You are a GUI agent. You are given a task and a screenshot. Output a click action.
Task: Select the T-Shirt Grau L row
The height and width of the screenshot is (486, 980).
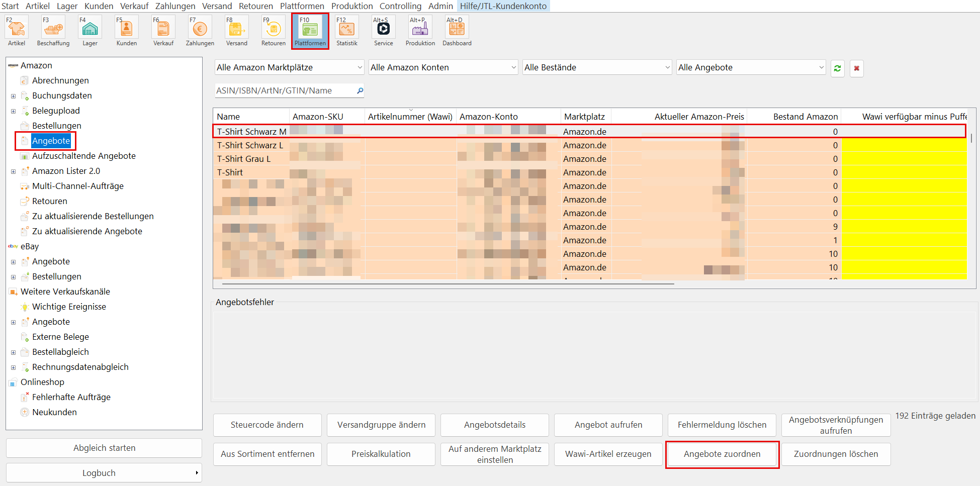click(244, 159)
